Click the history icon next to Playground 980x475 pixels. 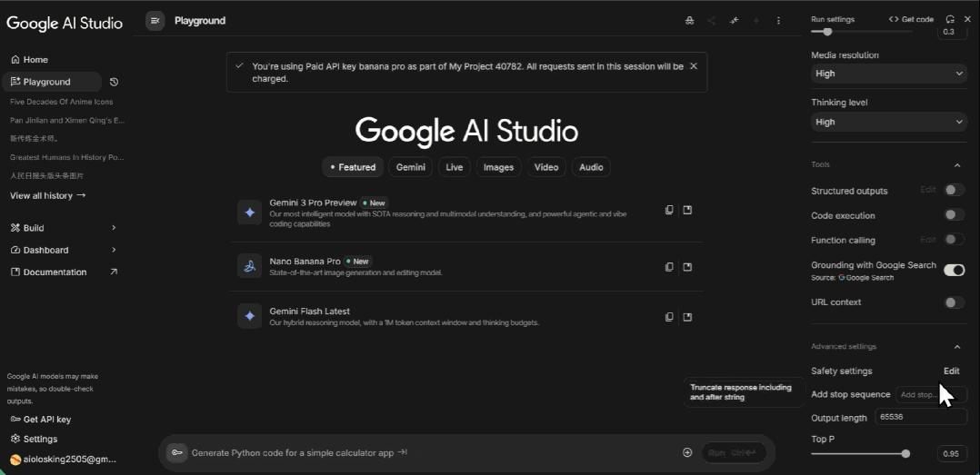tap(114, 82)
